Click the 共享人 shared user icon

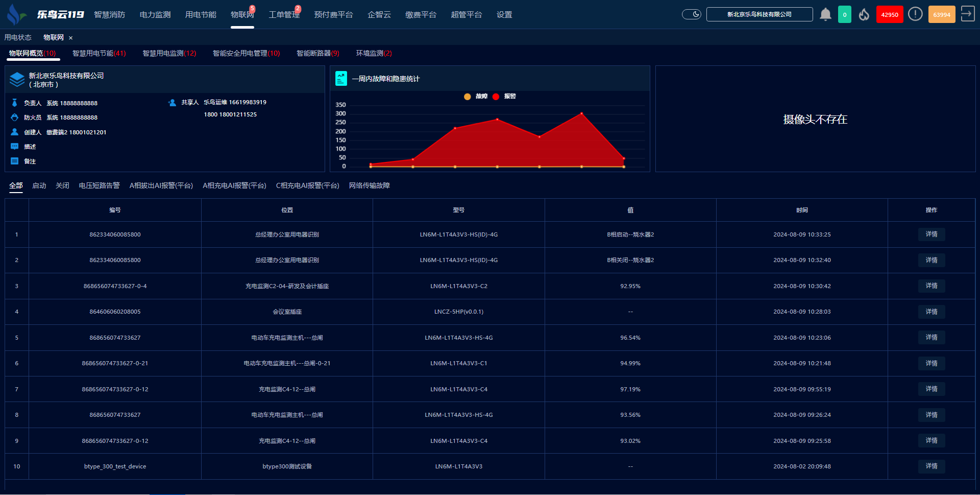click(x=172, y=103)
